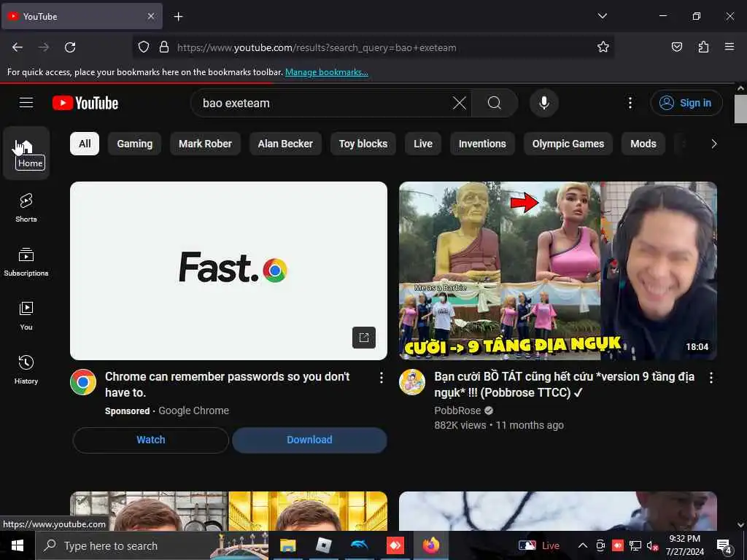Screen dimensions: 747x560
Task: Click the page vertical scrollbar thumb
Action: point(740,109)
